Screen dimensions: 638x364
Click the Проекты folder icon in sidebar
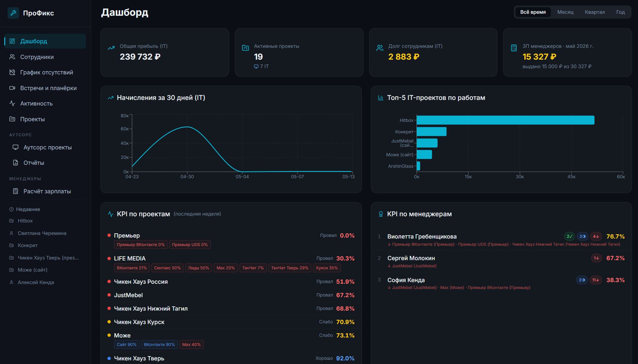click(x=12, y=119)
